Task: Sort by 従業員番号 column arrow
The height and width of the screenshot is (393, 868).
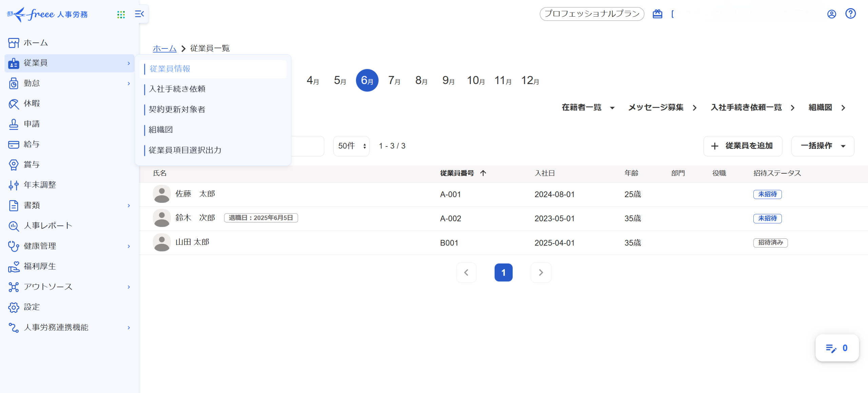Action: click(x=483, y=173)
